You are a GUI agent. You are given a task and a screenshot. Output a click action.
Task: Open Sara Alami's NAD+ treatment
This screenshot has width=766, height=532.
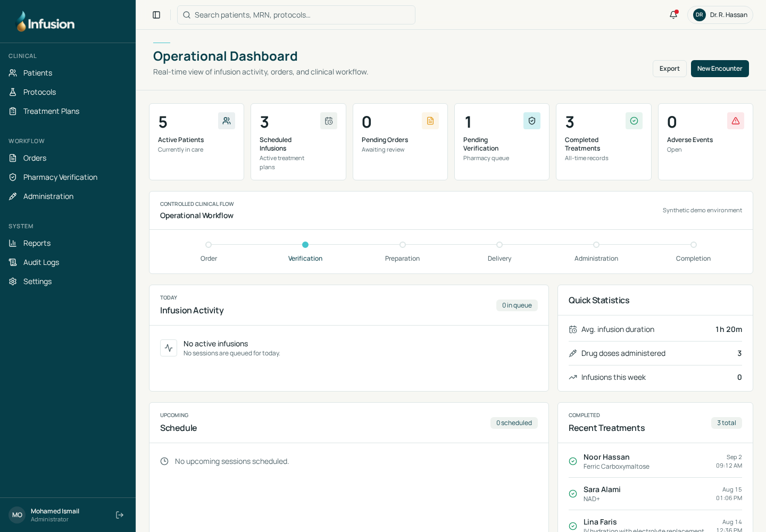pos(655,494)
